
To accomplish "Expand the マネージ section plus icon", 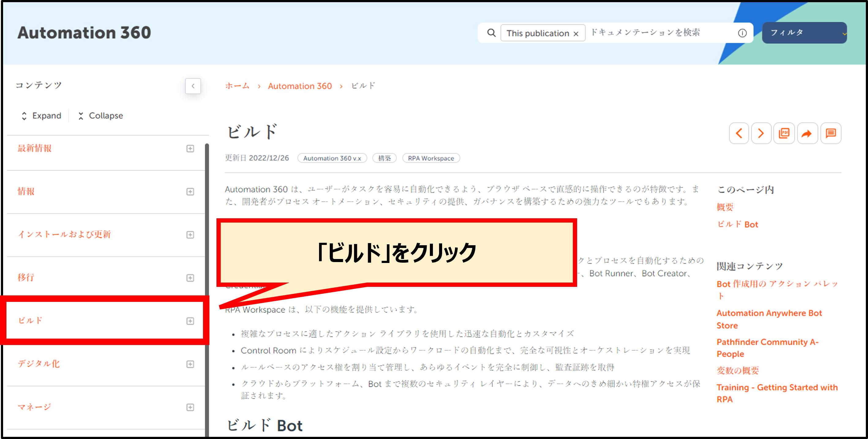I will point(190,407).
